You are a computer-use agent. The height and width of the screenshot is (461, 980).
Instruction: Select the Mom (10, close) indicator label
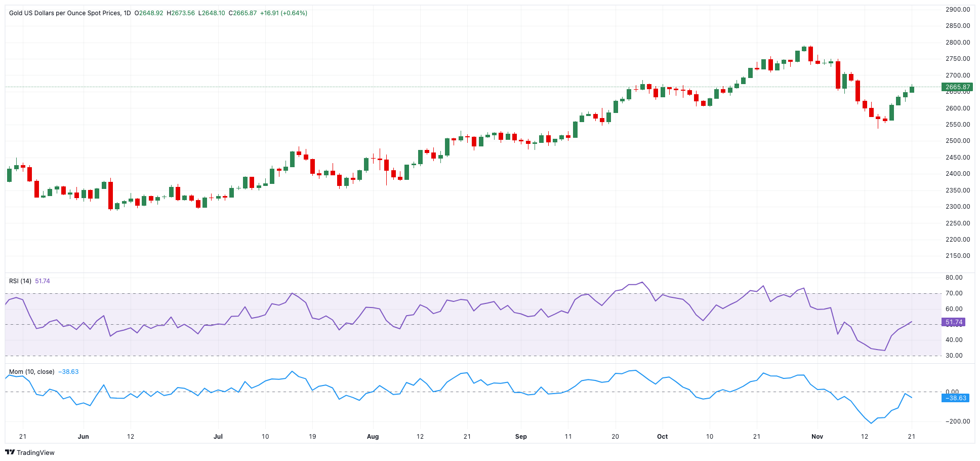(31, 371)
